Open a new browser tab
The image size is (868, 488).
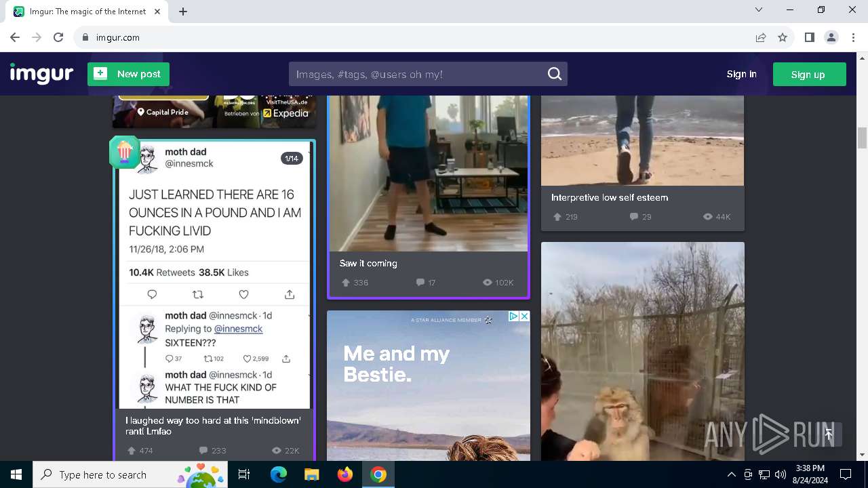pos(183,12)
